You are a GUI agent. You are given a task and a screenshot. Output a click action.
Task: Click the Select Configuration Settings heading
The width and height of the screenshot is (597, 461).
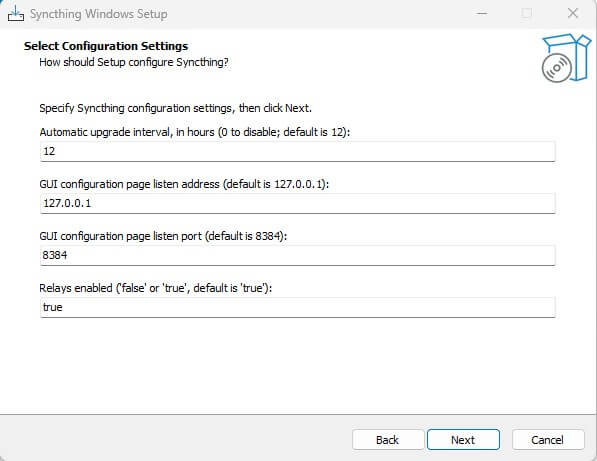(x=106, y=46)
